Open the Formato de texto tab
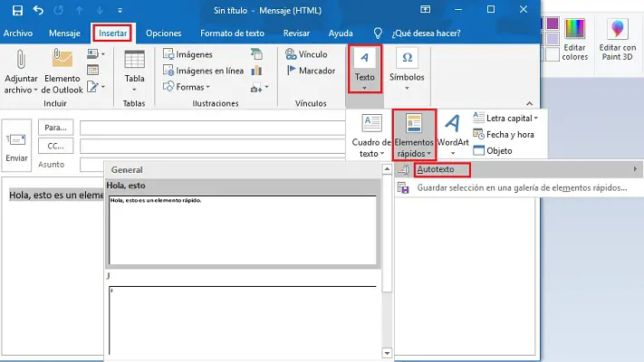644x362 pixels. tap(232, 33)
